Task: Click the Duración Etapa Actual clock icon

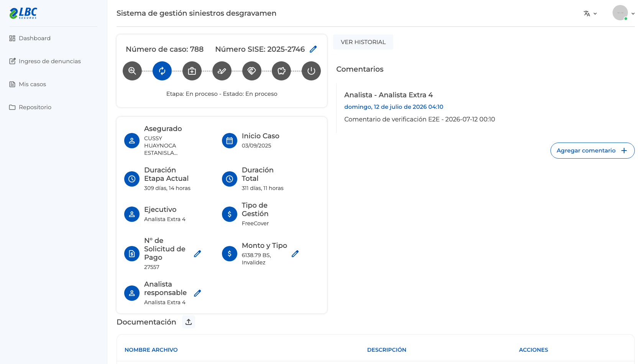Action: [x=132, y=179]
